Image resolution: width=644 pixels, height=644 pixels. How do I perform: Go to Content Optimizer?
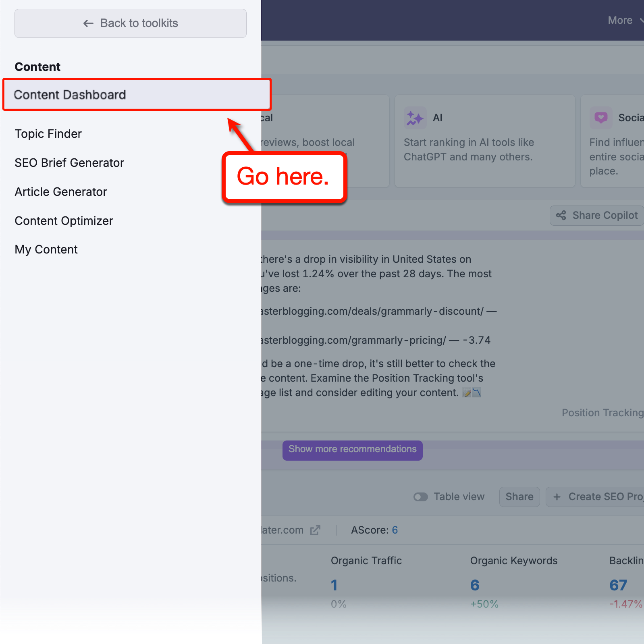[x=64, y=221]
